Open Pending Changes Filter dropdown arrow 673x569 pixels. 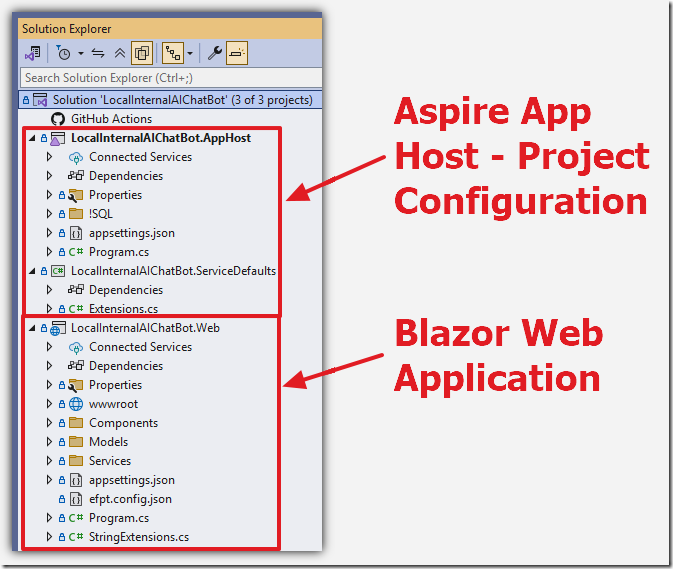point(81,54)
